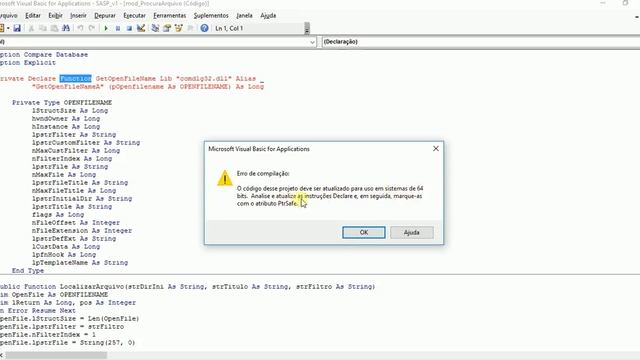The height and width of the screenshot is (360, 640).
Task: Click the line 'On Error Resume Next'
Action: click(x=38, y=311)
